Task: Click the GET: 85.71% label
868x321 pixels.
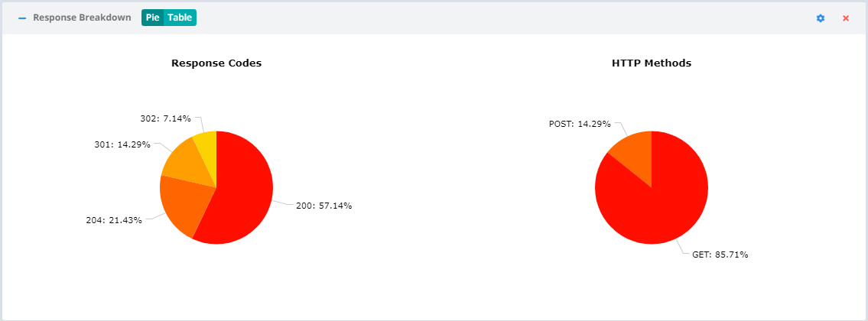Action: point(720,255)
